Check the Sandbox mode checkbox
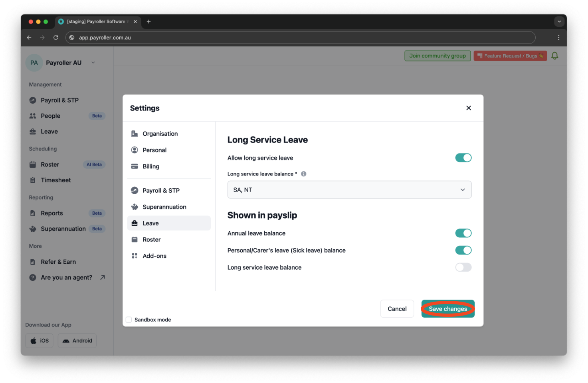 click(x=129, y=319)
